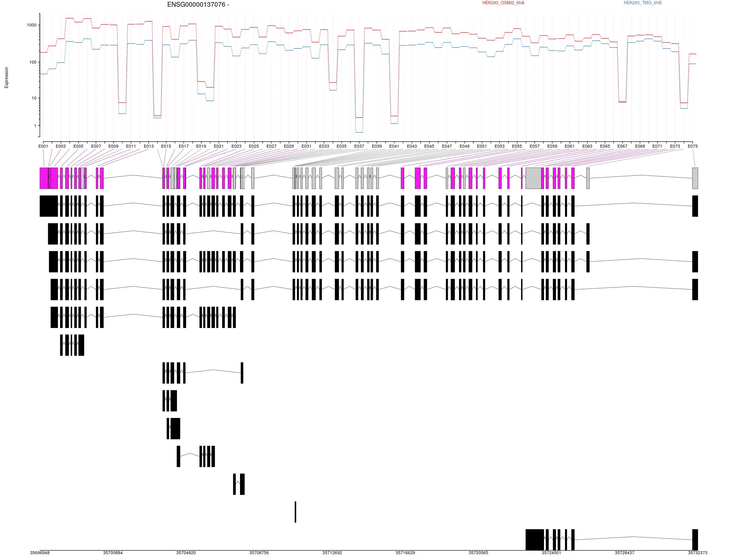Click exon bin label E069
Image resolution: width=731 pixels, height=560 pixels.
point(640,146)
